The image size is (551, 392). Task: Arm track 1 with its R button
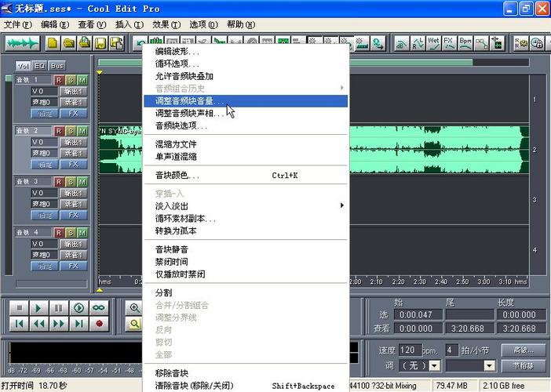pyautogui.click(x=59, y=80)
